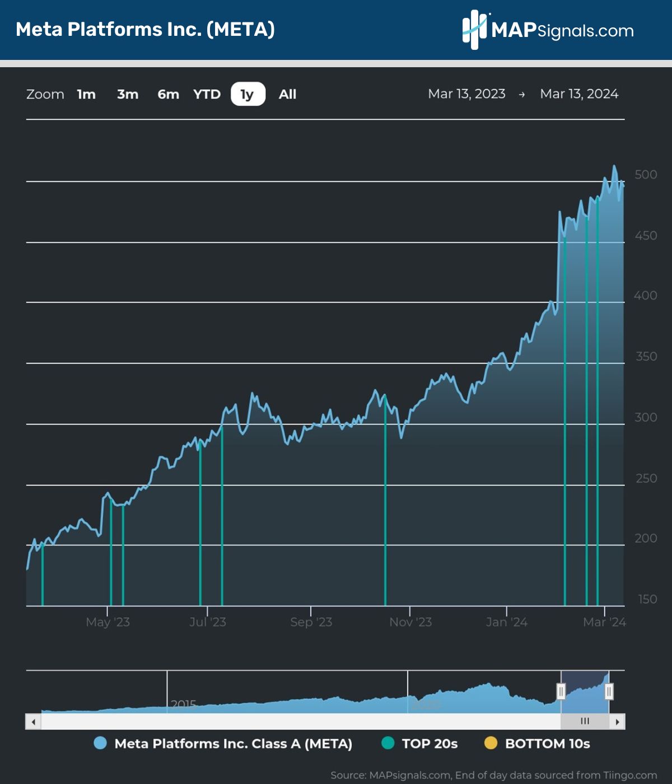Switch zoom to YTD
Image resolution: width=672 pixels, height=784 pixels.
tap(207, 94)
